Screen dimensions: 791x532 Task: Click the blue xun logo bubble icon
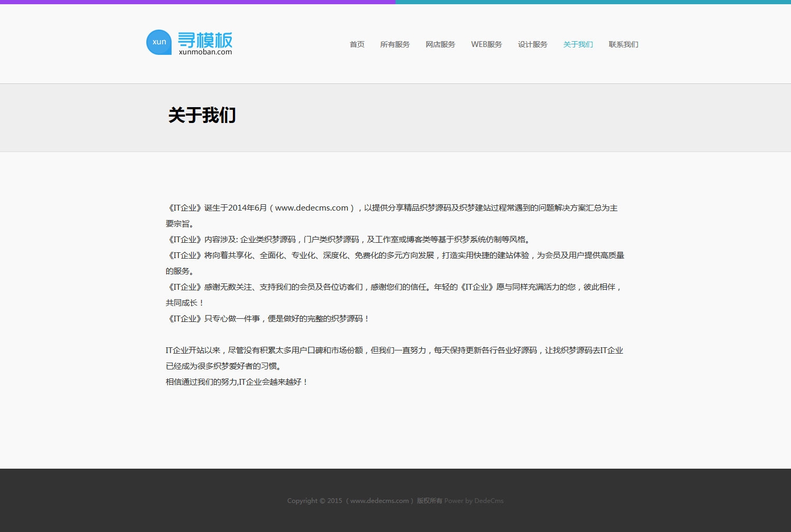159,42
